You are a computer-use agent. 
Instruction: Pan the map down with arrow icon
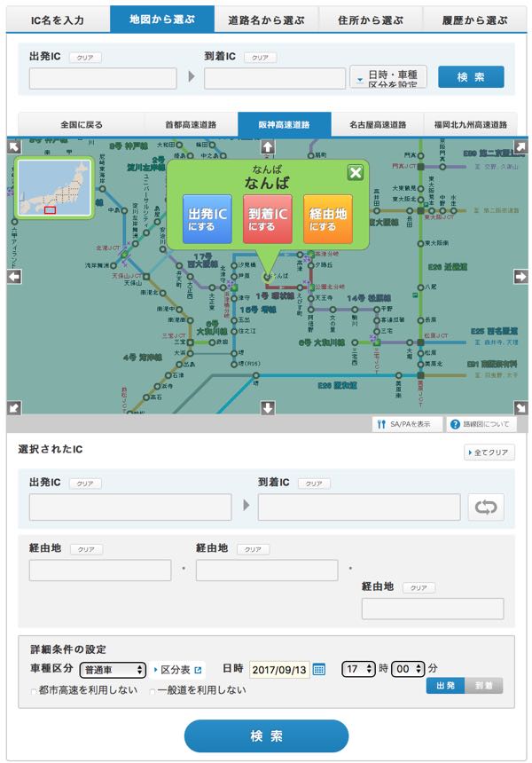pos(268,408)
